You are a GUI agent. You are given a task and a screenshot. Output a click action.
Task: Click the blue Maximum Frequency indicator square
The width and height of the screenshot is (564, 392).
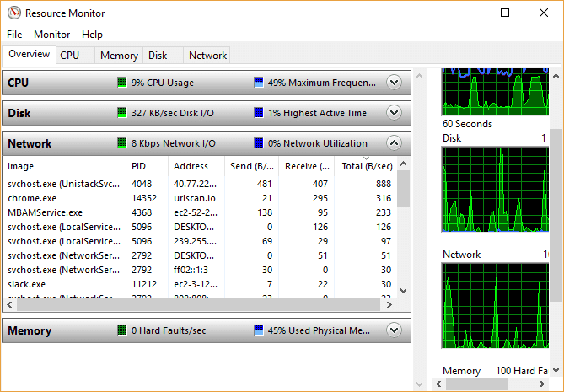pos(258,83)
